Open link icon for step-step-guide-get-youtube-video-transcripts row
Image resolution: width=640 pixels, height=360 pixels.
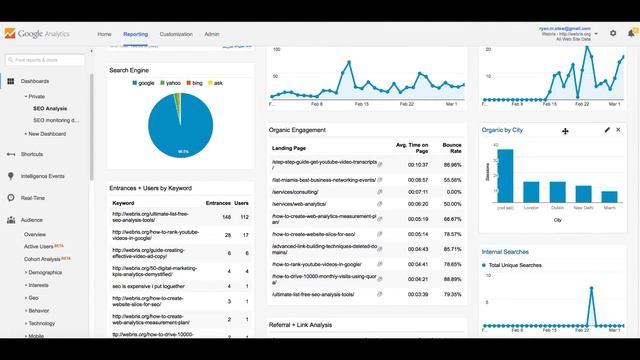380,165
